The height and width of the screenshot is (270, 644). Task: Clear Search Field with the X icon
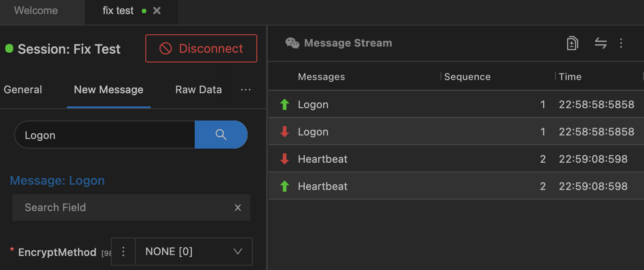tap(238, 208)
